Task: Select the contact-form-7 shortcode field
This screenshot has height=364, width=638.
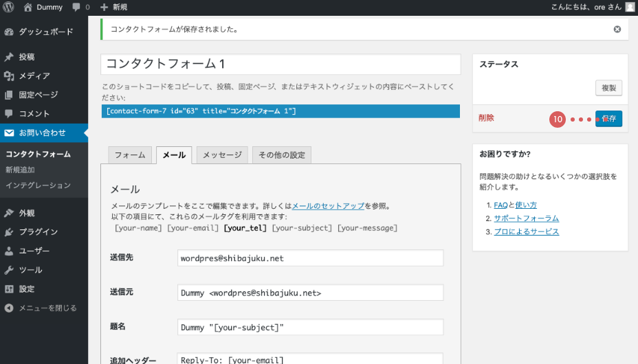Action: (x=280, y=111)
